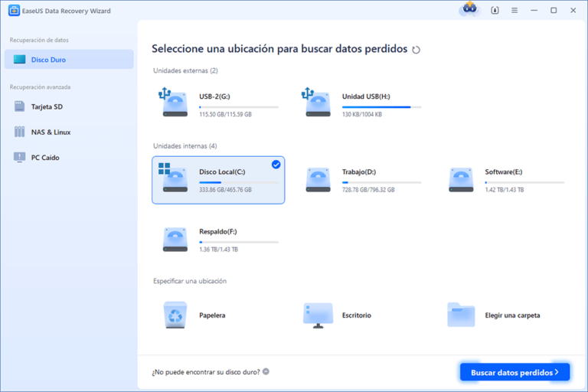588x392 pixels.
Task: Open the ¿No puede encontrar su disco duro? link
Action: coord(206,372)
